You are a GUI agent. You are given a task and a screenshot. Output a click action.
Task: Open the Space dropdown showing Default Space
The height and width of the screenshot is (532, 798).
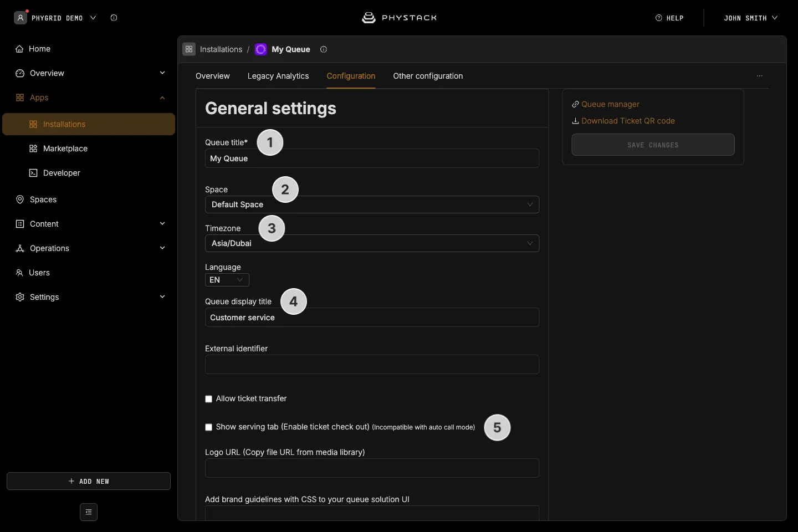(x=372, y=204)
